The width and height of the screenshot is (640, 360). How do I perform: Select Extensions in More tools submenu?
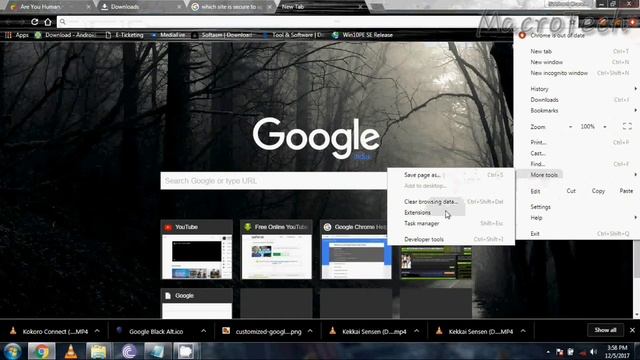[x=451, y=213]
